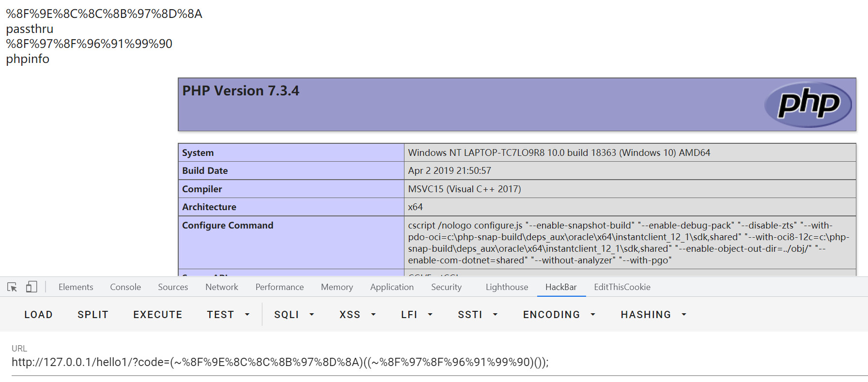Click the 'Apr 2 2019 21:50:57' value
This screenshot has width=868, height=382.
449,170
